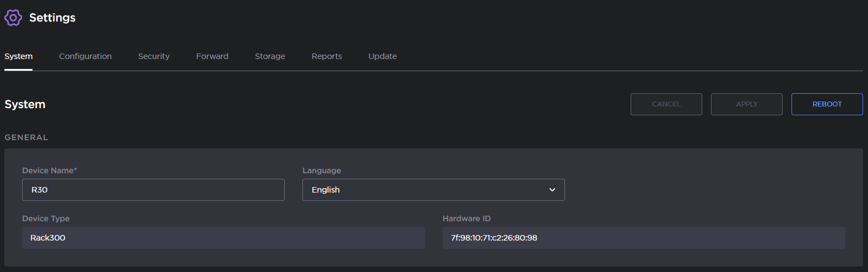868x272 pixels.
Task: Click the purple Settings gear icon
Action: click(13, 18)
